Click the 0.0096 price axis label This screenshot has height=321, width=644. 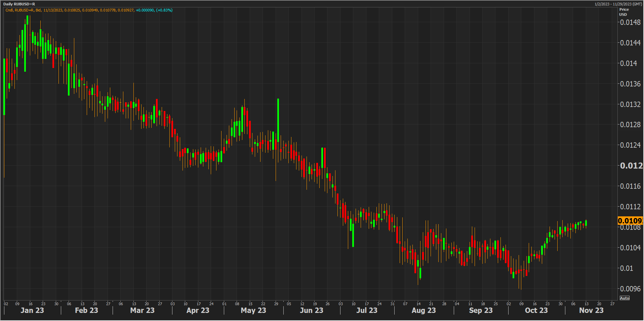point(630,289)
